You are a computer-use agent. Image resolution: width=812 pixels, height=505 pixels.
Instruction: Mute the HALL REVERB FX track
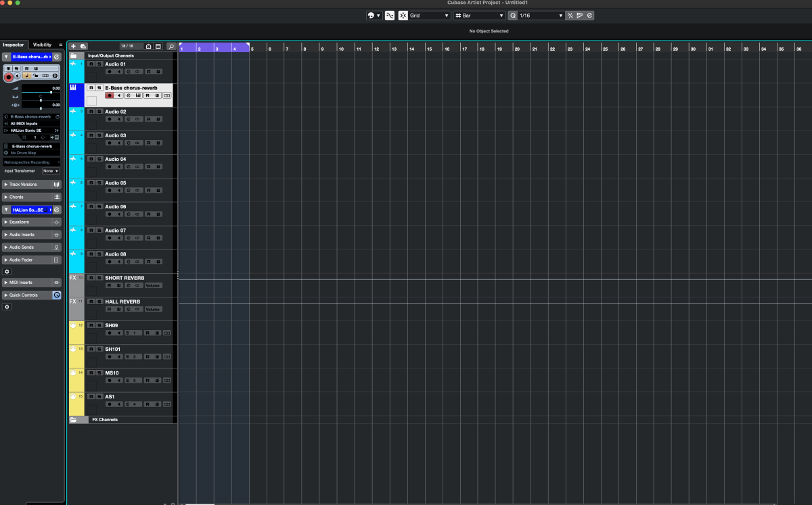[x=91, y=302]
